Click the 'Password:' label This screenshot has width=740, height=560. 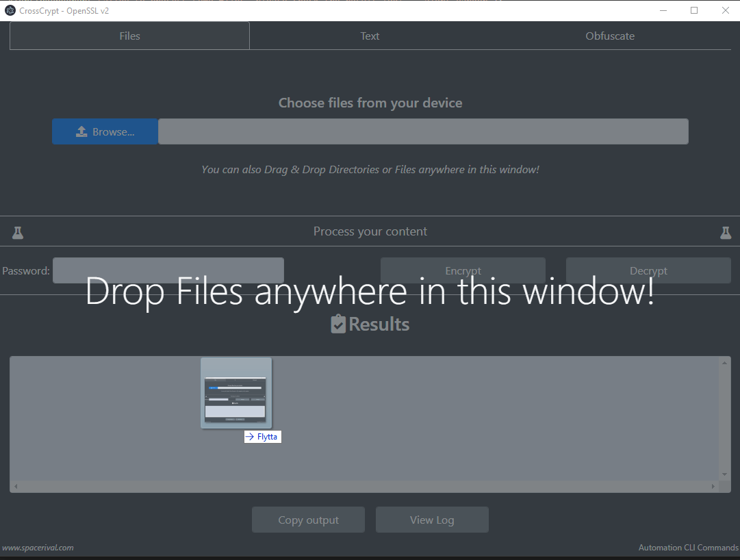pyautogui.click(x=25, y=271)
